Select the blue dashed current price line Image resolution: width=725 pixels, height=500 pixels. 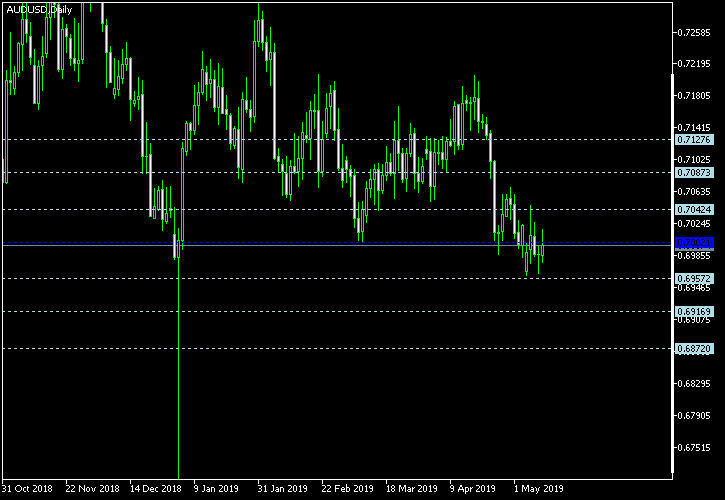[x=338, y=242]
